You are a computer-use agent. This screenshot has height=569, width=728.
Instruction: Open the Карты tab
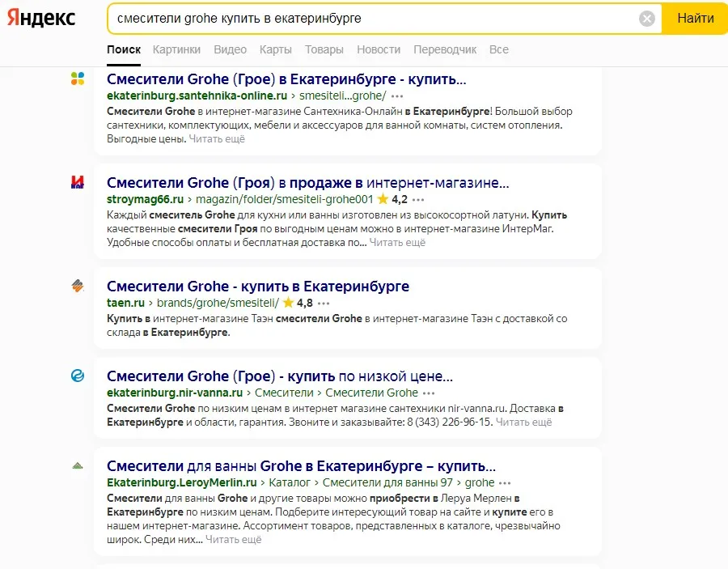click(275, 49)
